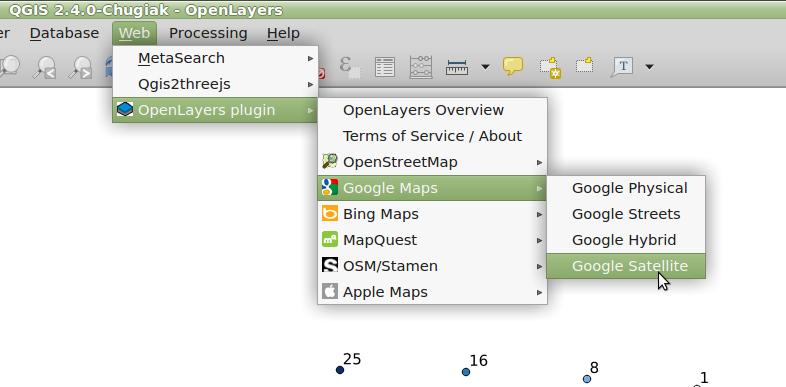Expand the MetaSearch submenu arrow
Viewport: 786px width, 387px height.
311,59
